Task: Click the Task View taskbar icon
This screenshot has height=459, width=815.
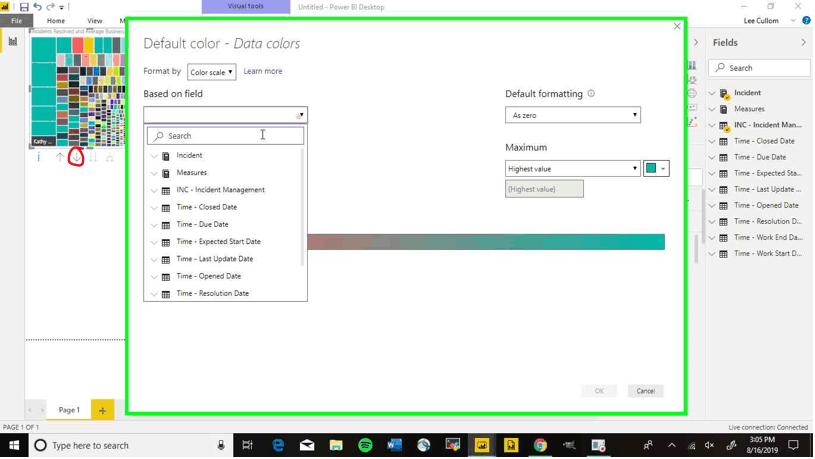Action: [x=247, y=445]
